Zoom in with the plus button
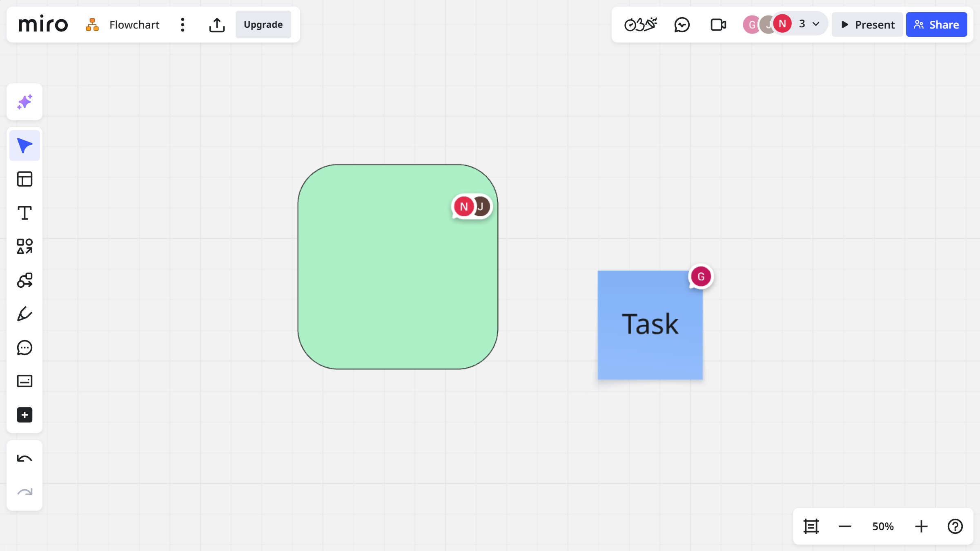Viewport: 980px width, 551px height. point(921,527)
